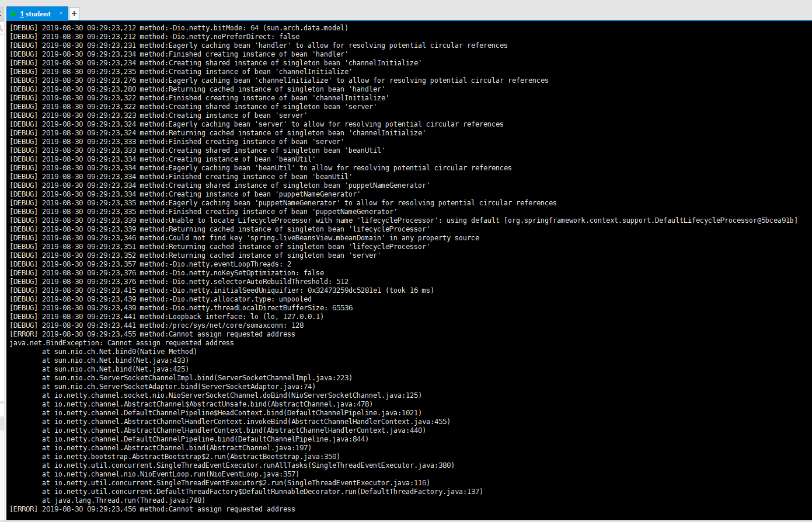Open a new session tab with plus button
812x522 pixels.
[x=74, y=13]
